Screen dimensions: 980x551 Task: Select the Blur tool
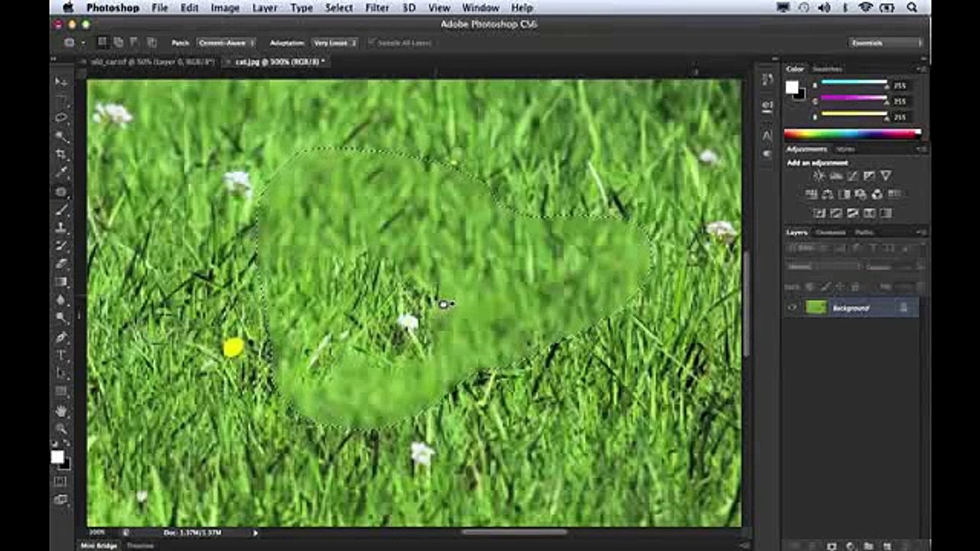[x=61, y=301]
